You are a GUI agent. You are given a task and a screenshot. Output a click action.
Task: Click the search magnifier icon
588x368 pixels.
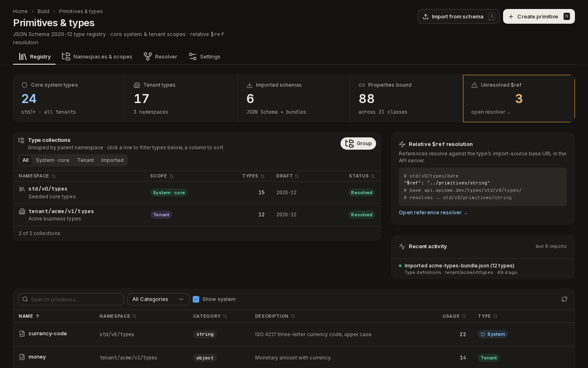point(25,299)
